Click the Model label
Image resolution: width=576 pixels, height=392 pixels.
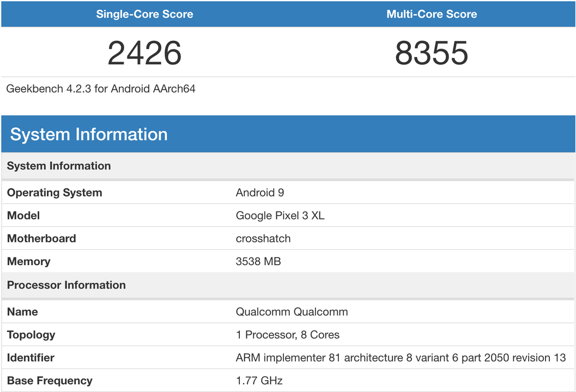23,216
